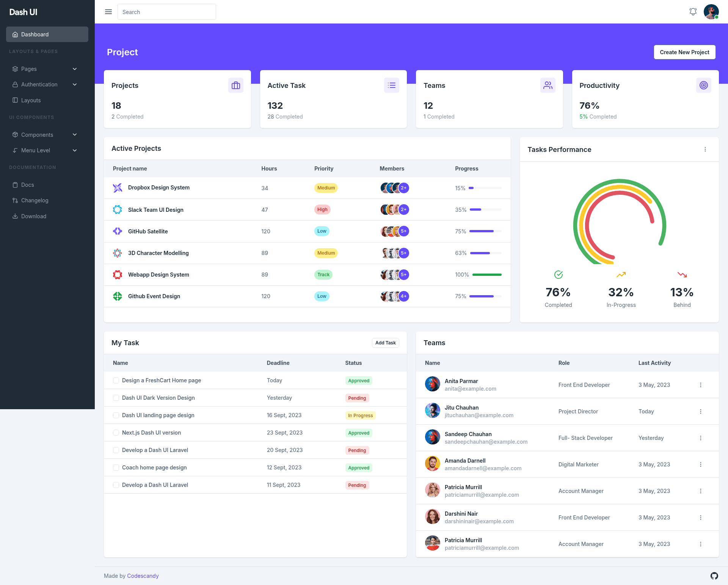The height and width of the screenshot is (585, 728).
Task: Toggle the hamburger sidebar menu icon
Action: [108, 12]
